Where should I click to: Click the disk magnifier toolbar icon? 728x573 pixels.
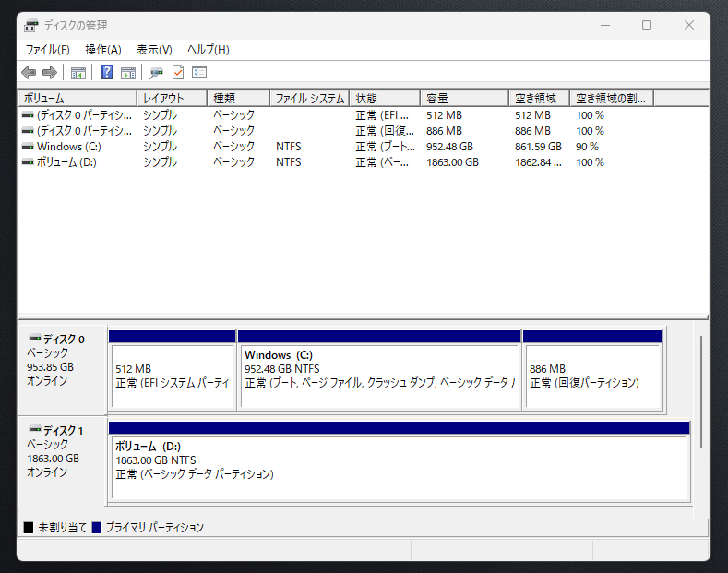pos(157,73)
